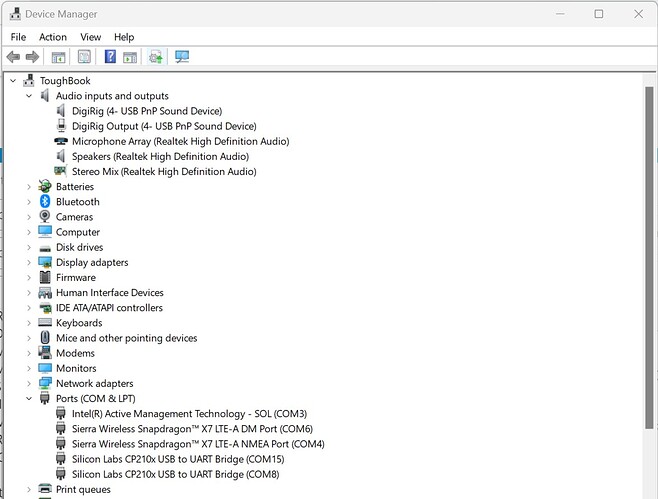Click the Mice and other pointing devices icon
Screen dimensions: 658x499
tap(45, 337)
